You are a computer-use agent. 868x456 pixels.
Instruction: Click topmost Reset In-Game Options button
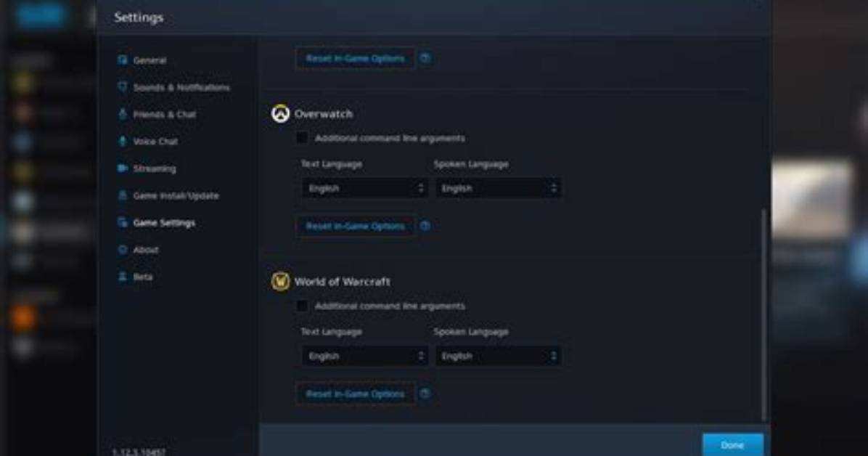[x=356, y=58]
